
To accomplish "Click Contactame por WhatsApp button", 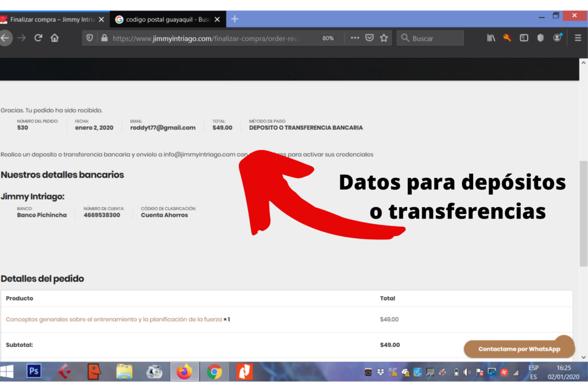I will (x=519, y=349).
